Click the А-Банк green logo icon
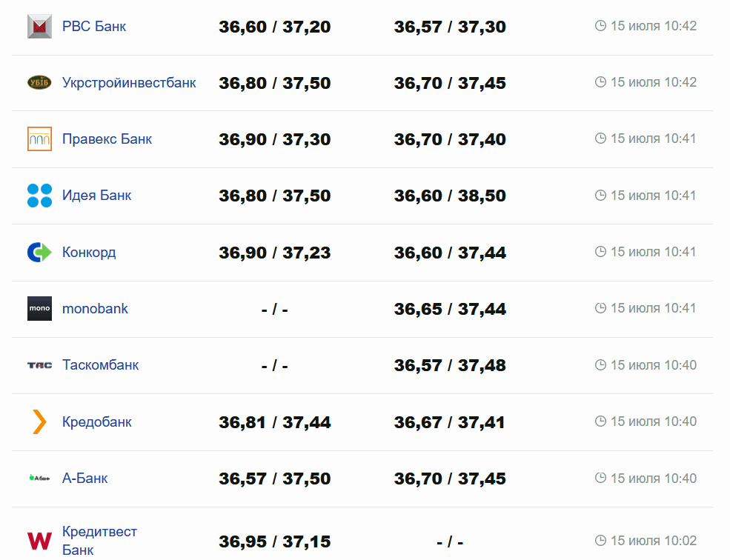Screen dimensions: 730x560 (x=39, y=479)
